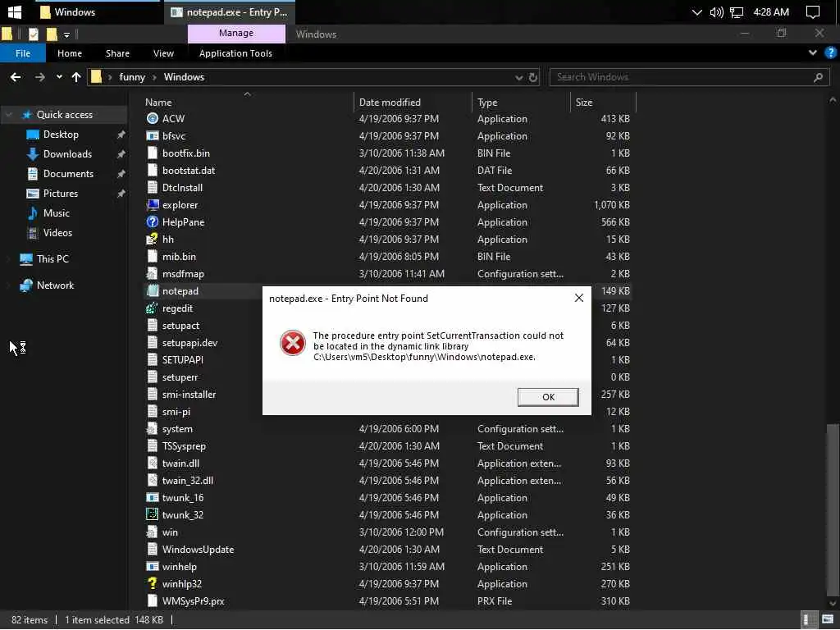Open Documents in Quick access
Screen dimensions: 840x630
68,174
